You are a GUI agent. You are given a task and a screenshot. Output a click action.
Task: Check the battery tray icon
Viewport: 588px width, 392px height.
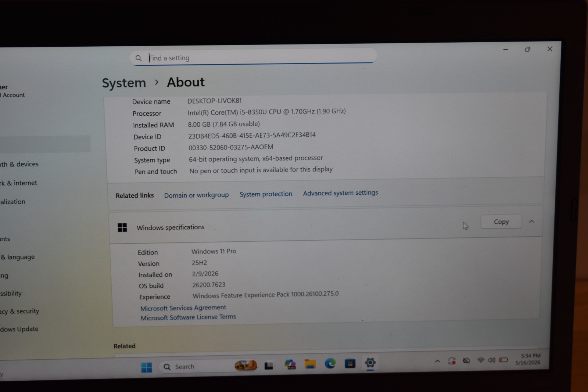click(503, 360)
